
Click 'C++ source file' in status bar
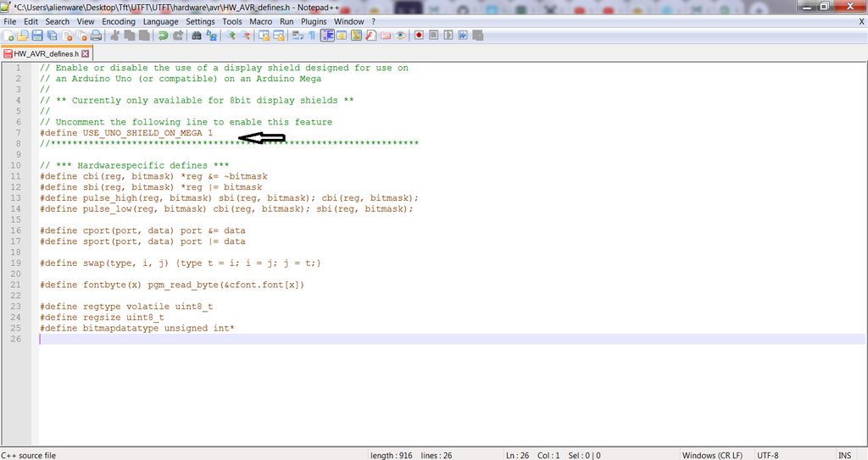click(28, 455)
